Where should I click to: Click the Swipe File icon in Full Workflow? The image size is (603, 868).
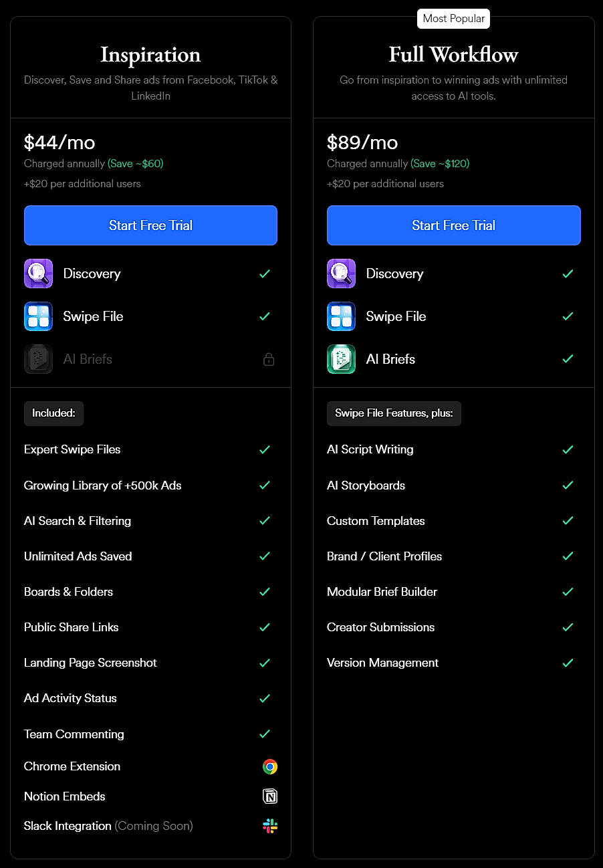(341, 316)
